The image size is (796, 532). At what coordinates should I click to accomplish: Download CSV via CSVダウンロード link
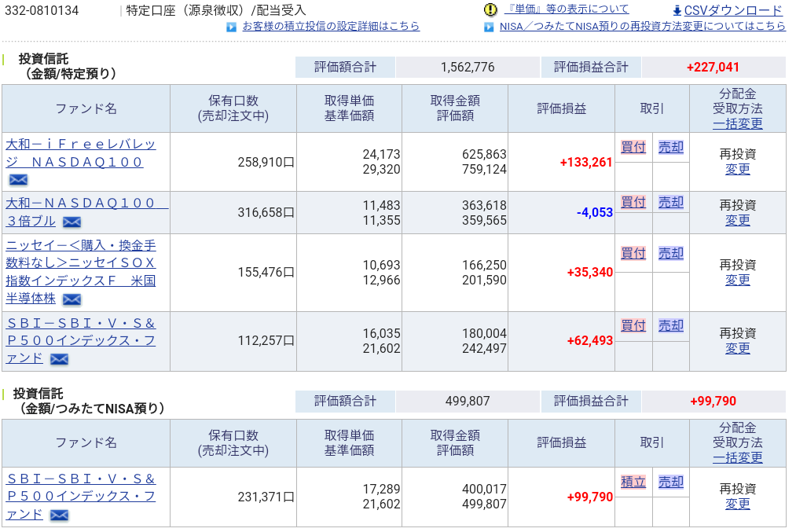click(733, 11)
